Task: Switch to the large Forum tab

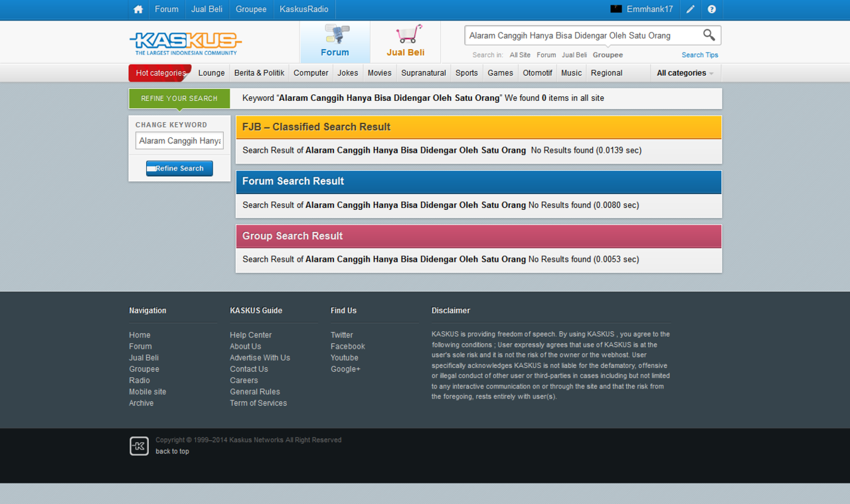Action: point(335,42)
